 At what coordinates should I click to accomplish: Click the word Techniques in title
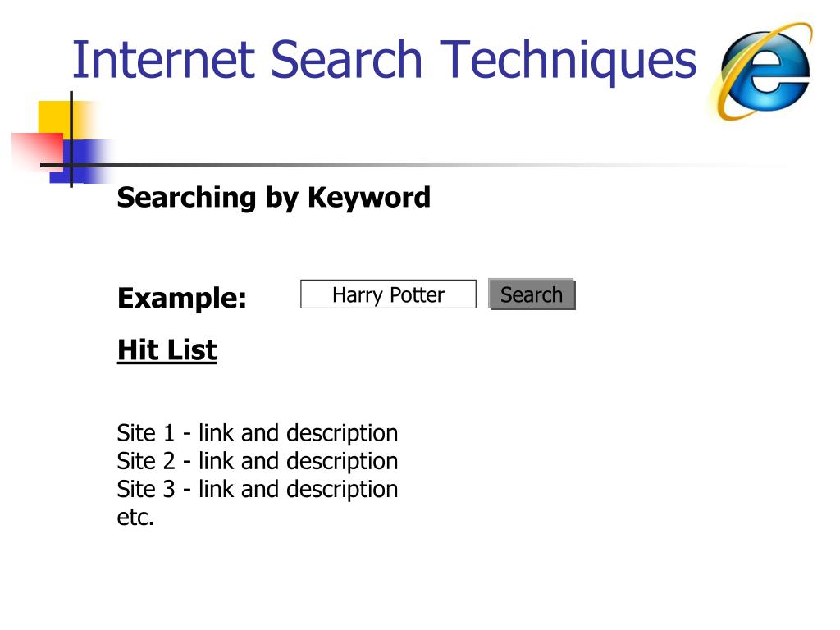pyautogui.click(x=568, y=61)
